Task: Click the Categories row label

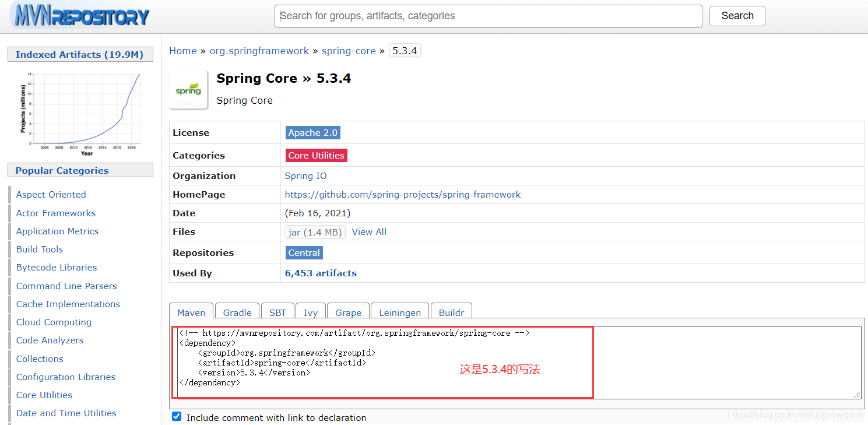Action: coord(198,156)
